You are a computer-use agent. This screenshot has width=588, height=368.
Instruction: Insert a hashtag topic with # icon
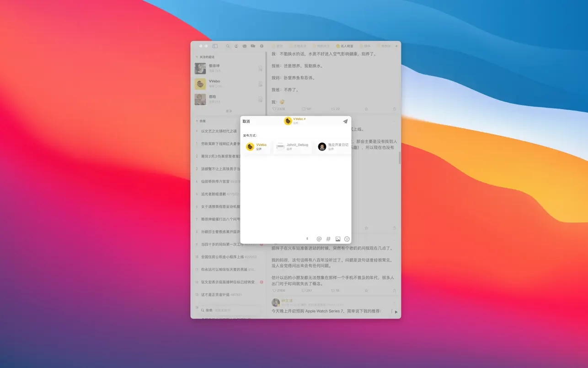pyautogui.click(x=328, y=239)
